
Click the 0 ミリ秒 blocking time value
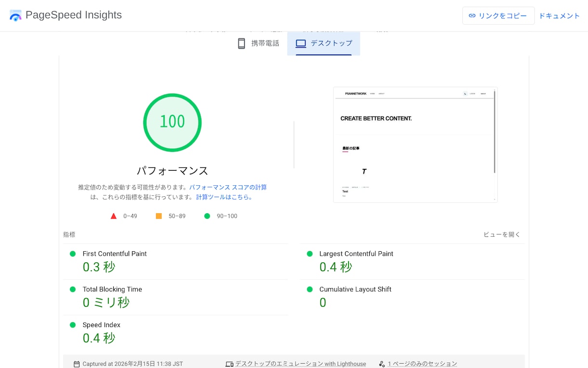click(106, 302)
